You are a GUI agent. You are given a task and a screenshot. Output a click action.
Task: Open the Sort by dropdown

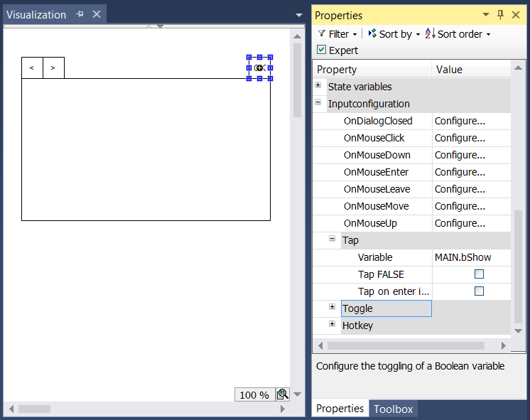418,34
